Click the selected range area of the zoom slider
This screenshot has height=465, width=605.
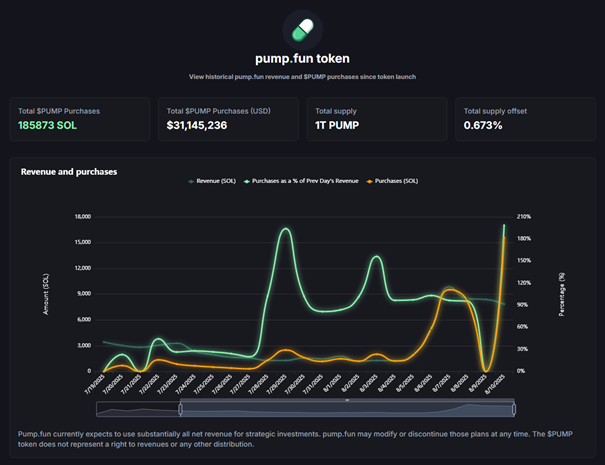click(x=347, y=409)
